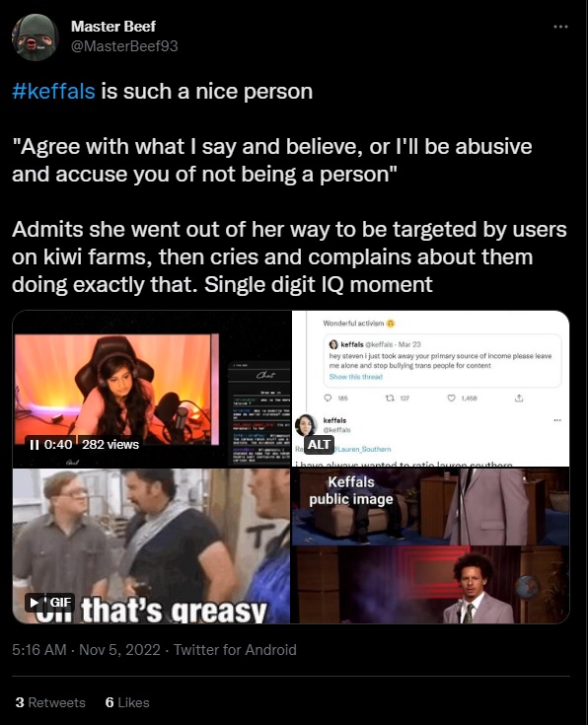Click the GIF label badge

click(60, 602)
